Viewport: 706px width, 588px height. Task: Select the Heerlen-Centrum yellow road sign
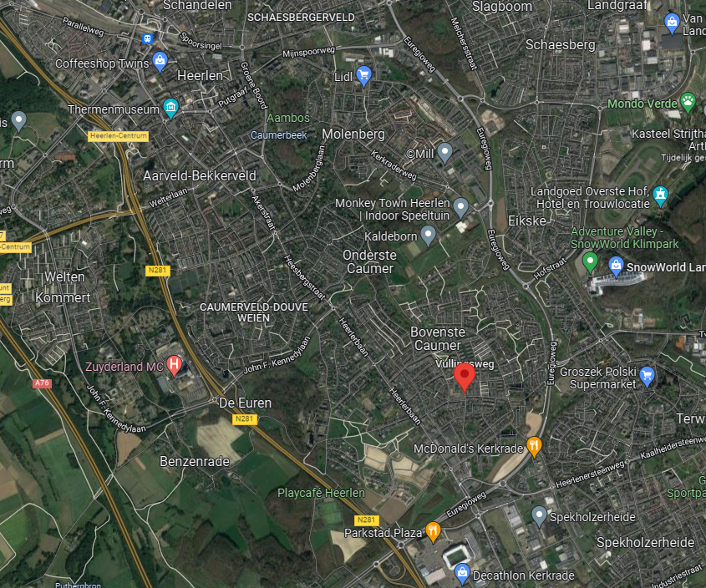tap(119, 136)
